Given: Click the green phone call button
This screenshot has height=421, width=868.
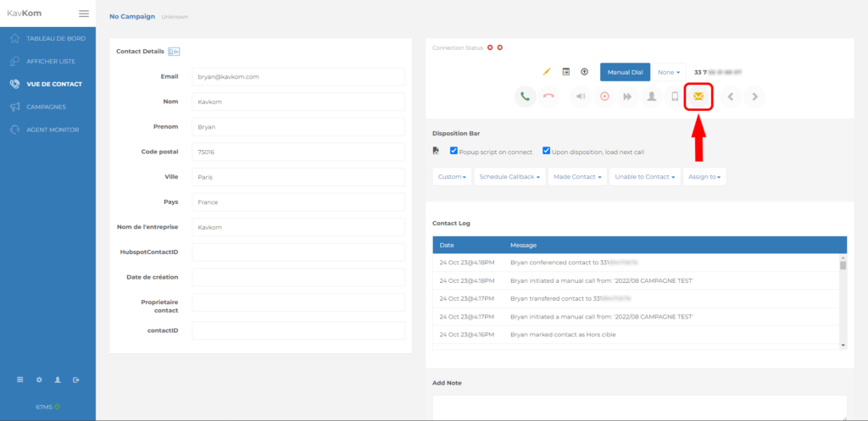Looking at the screenshot, I should tap(526, 97).
